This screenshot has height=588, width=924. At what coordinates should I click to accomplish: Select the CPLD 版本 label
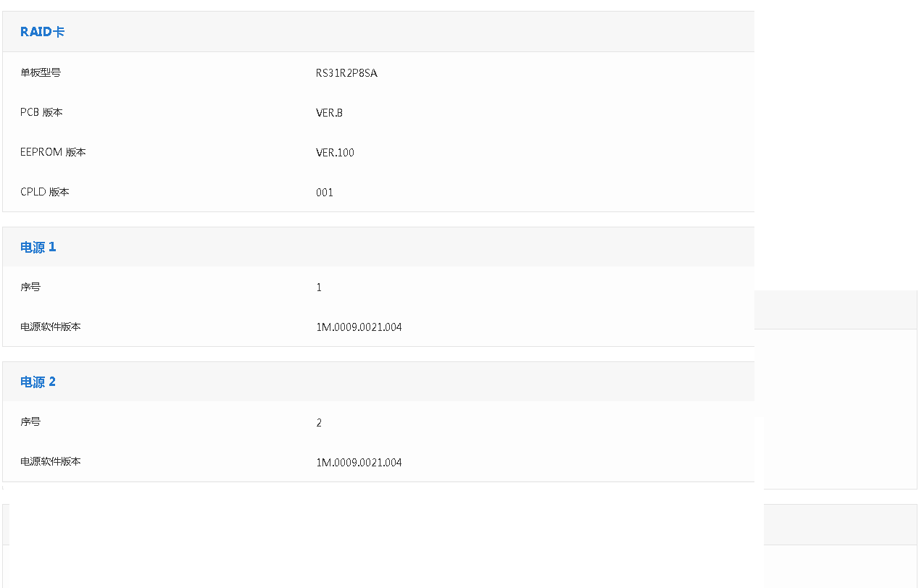tap(45, 192)
